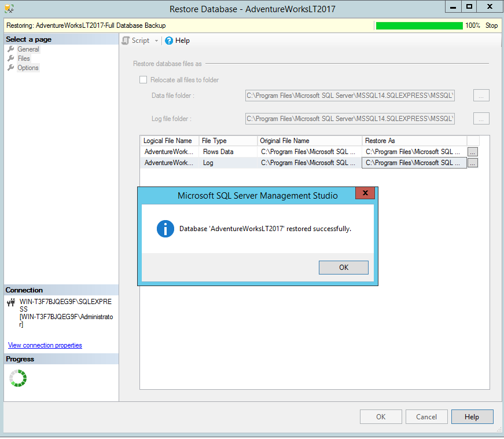Image resolution: width=504 pixels, height=439 pixels.
Task: Stop the restore operation
Action: click(491, 25)
